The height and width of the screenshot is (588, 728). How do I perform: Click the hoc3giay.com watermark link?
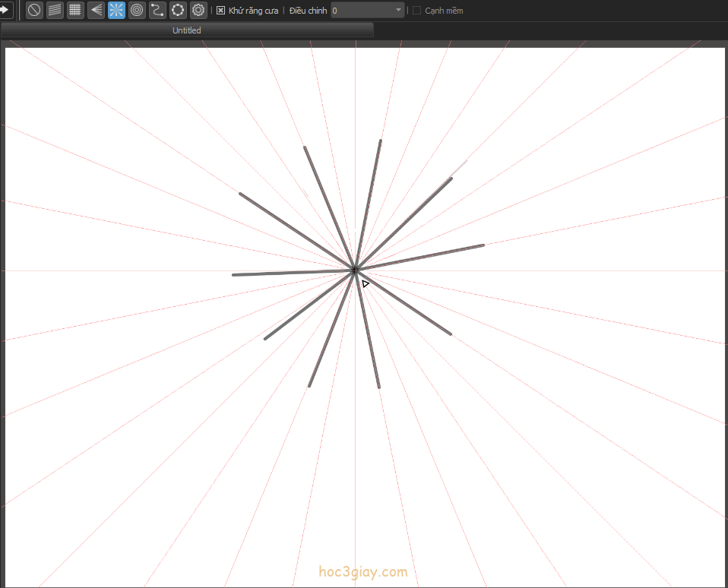point(363,572)
